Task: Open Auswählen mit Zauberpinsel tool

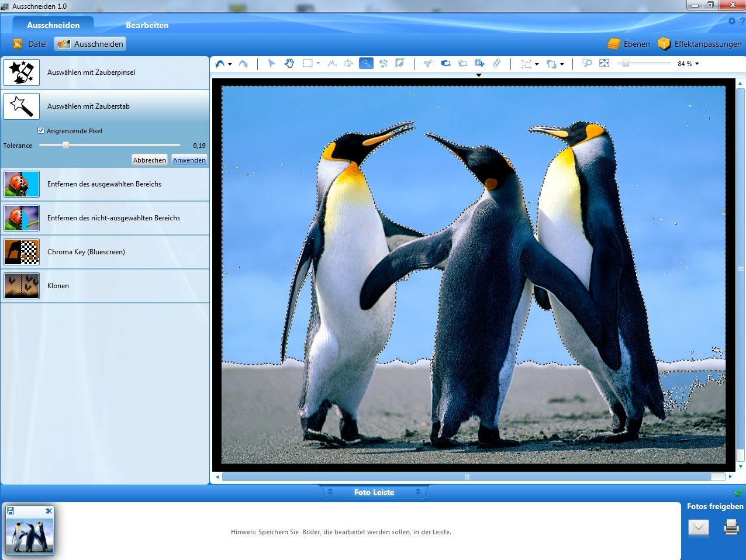Action: (105, 72)
